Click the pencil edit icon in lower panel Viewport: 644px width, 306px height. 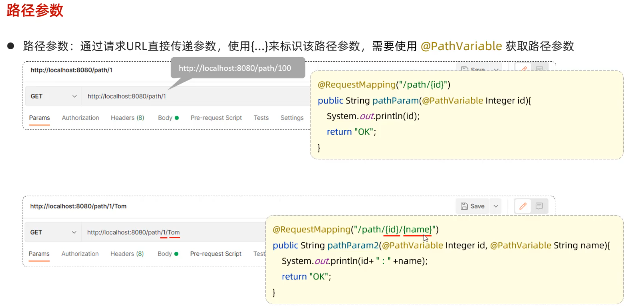point(523,206)
